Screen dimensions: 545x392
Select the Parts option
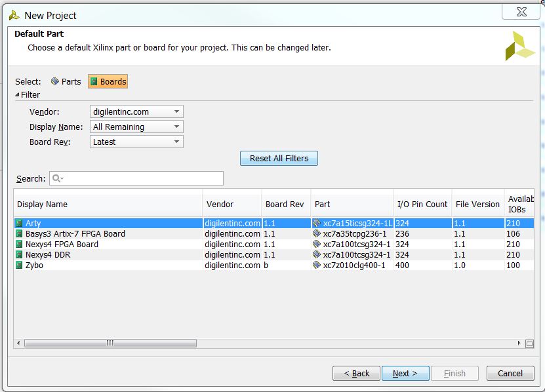66,82
